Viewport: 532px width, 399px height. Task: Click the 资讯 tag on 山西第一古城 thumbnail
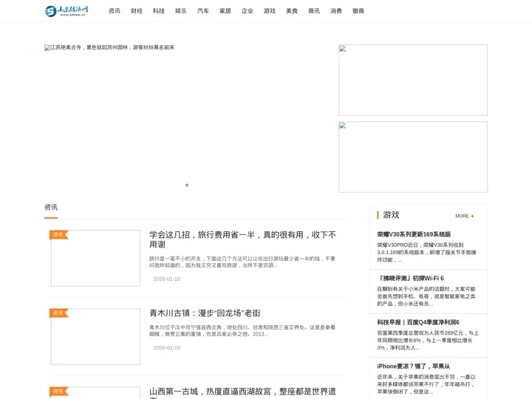click(58, 391)
